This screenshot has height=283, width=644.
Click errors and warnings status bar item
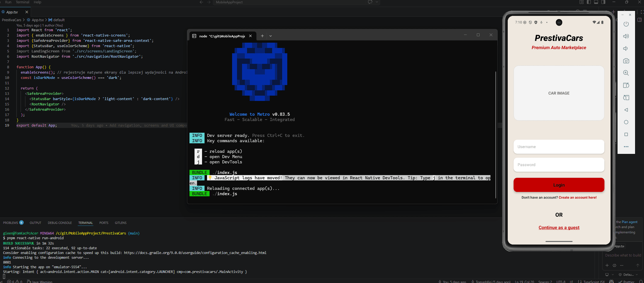[x=15, y=281]
